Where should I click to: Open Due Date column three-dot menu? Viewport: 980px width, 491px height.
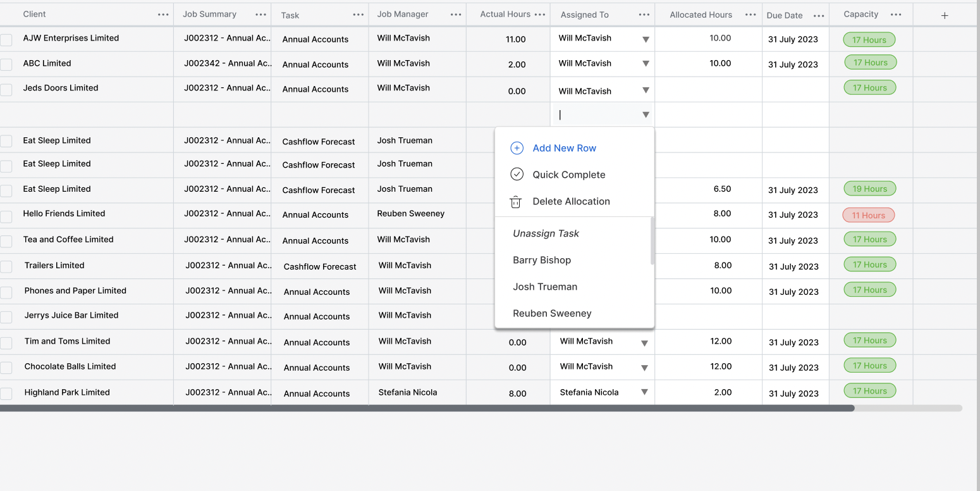point(819,16)
